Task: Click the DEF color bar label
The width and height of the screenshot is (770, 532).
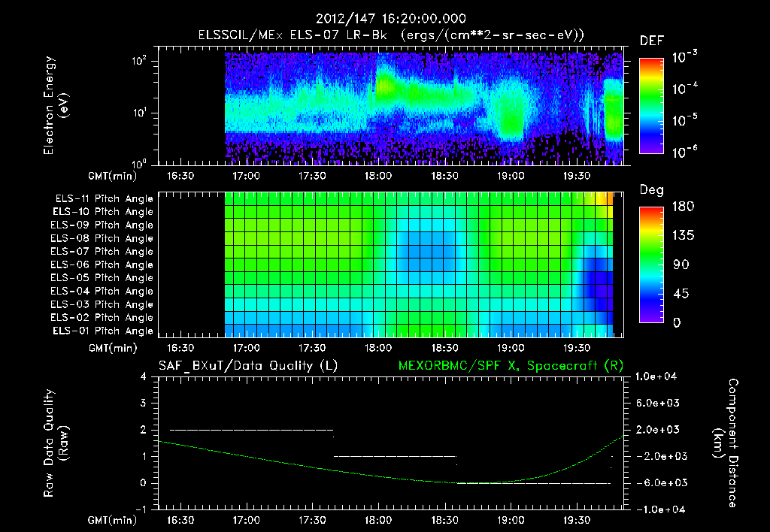Action: pyautogui.click(x=652, y=41)
